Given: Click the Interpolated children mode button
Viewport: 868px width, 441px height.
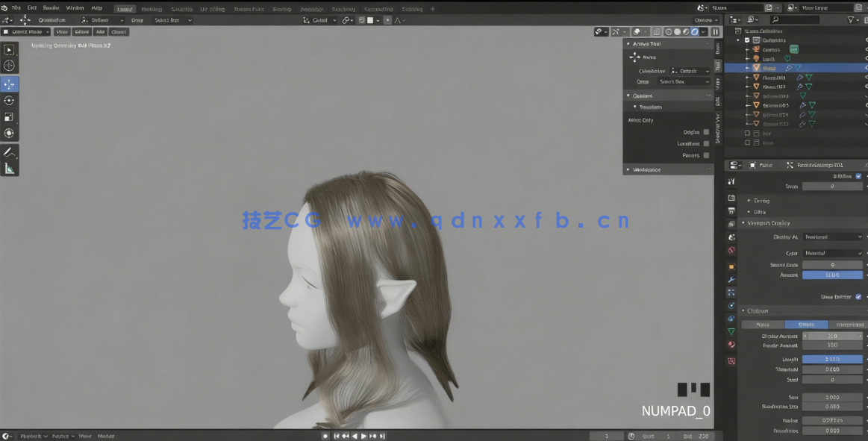Looking at the screenshot, I should [849, 324].
